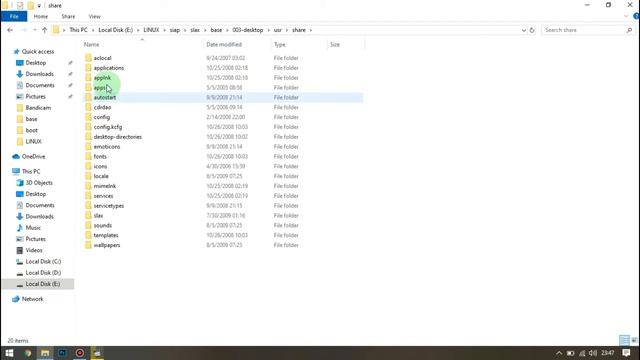Viewport: 640px width, 360px height.
Task: Open 3D Objects in sidebar
Action: pos(39,183)
